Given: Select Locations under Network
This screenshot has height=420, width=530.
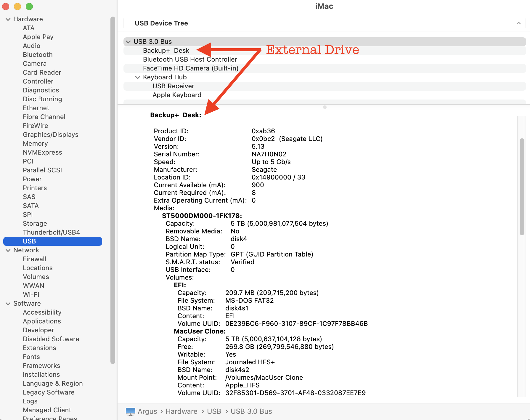Looking at the screenshot, I should pos(38,268).
